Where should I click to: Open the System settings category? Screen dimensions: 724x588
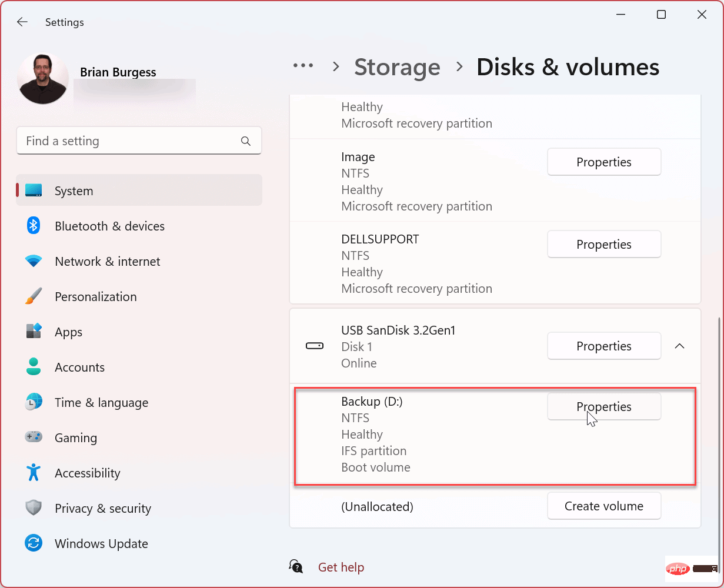[x=139, y=191]
